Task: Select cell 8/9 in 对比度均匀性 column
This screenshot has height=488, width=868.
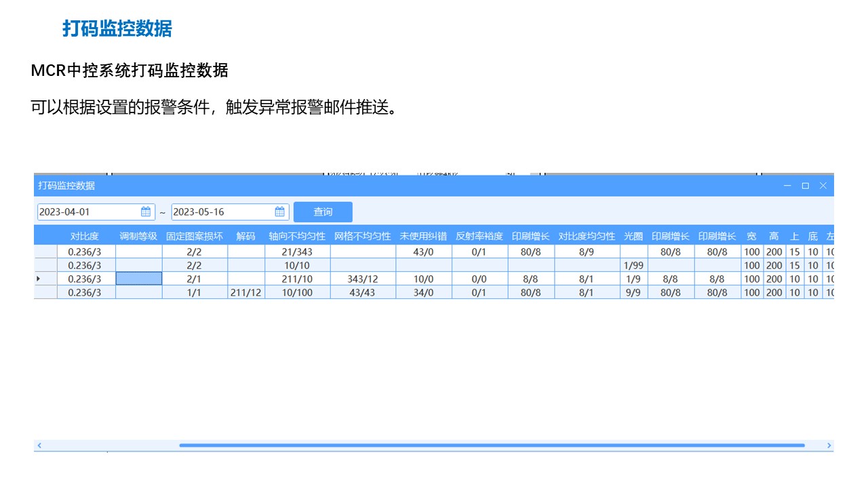Action: coord(587,252)
